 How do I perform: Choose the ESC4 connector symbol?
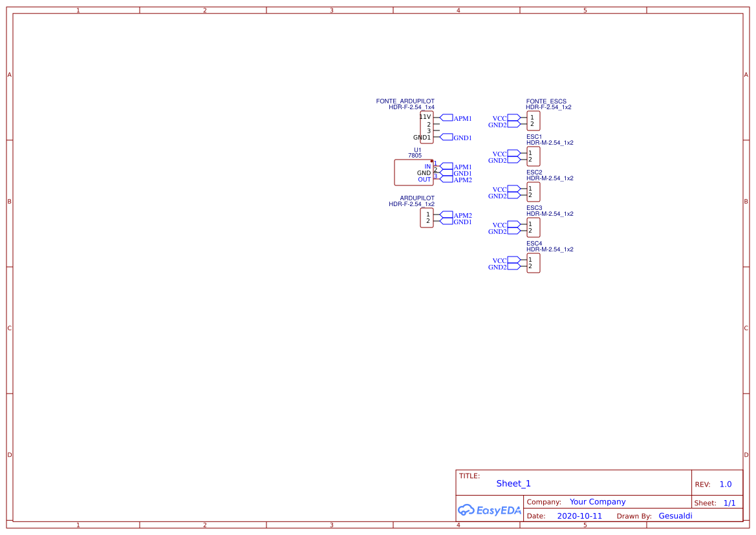click(x=533, y=263)
